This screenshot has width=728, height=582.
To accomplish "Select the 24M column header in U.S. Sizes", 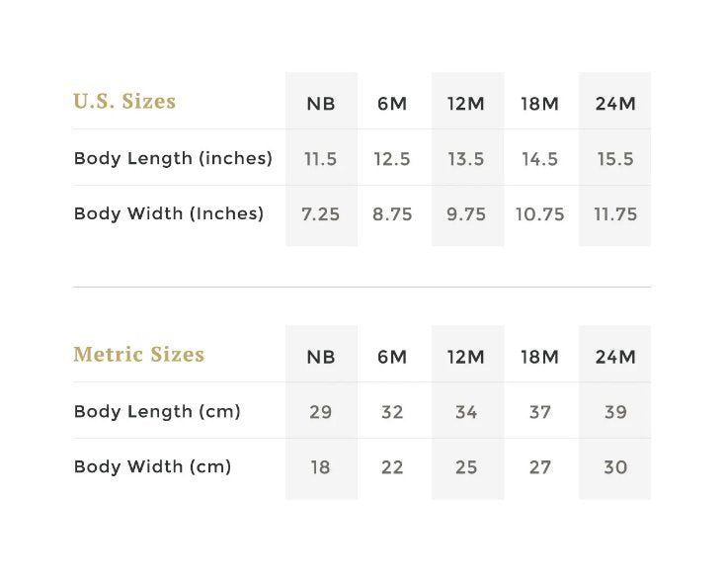I will pos(615,103).
